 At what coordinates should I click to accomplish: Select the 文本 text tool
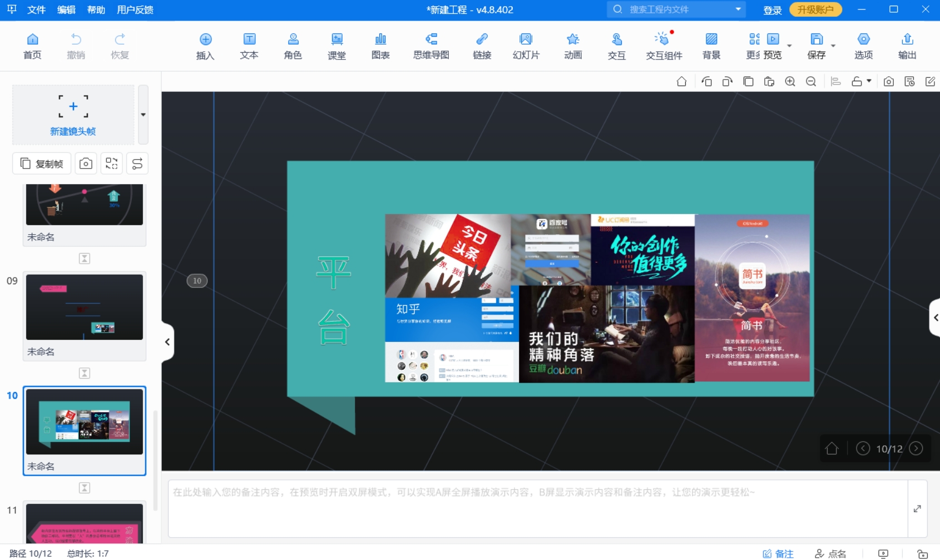click(249, 46)
